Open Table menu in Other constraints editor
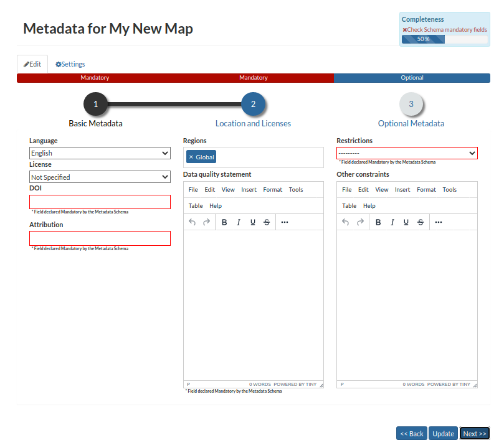Viewport: 504px width, 445px height. click(x=349, y=205)
